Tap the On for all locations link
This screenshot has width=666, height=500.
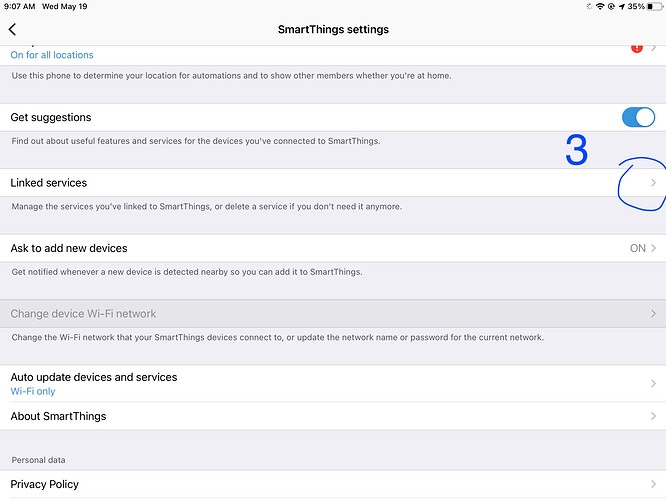pyautogui.click(x=52, y=55)
